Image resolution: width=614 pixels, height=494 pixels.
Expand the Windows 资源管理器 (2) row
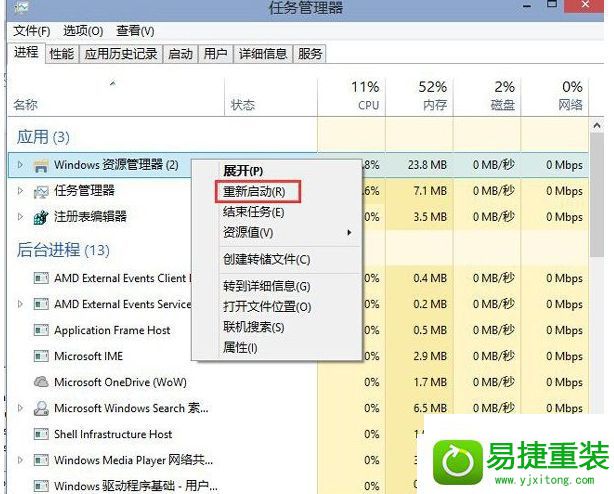(x=20, y=165)
